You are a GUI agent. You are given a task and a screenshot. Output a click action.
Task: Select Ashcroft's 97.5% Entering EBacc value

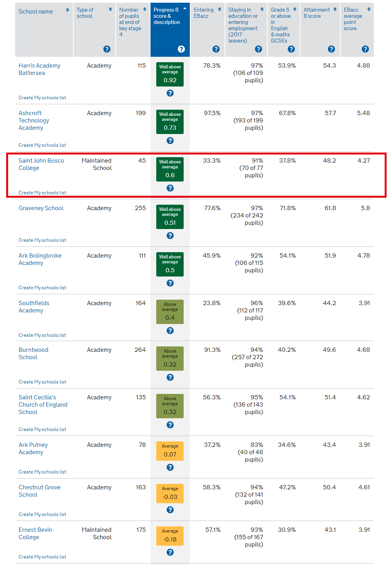212,113
